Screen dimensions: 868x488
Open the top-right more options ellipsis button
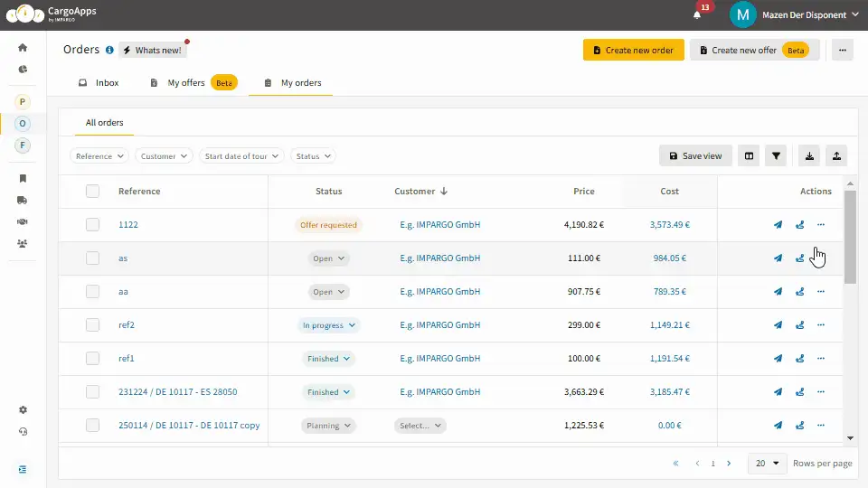click(x=843, y=50)
